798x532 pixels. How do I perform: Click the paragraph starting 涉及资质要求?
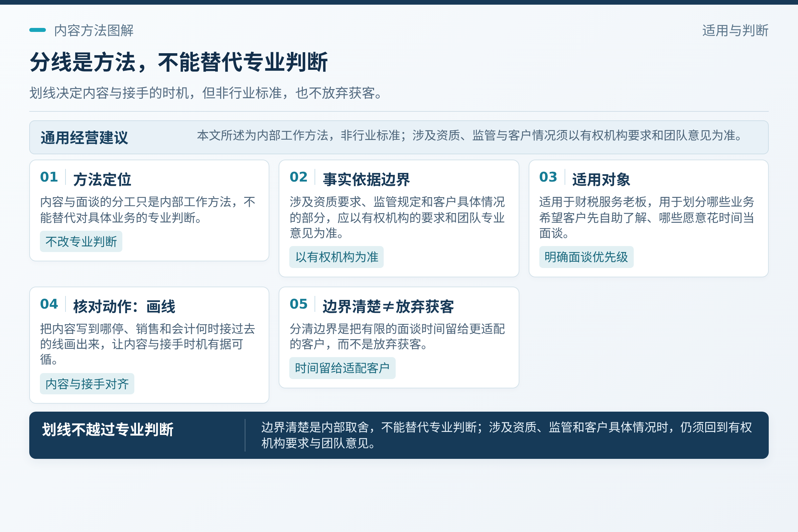pyautogui.click(x=397, y=217)
